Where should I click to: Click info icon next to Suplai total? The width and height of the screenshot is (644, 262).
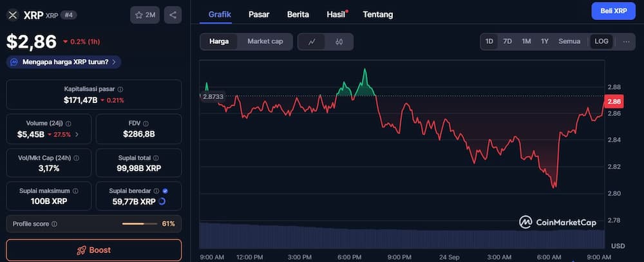(156, 158)
